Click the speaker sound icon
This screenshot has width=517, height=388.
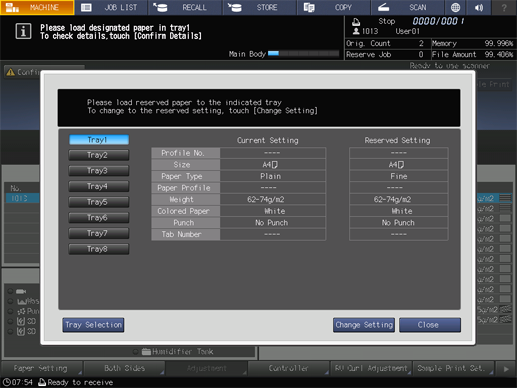(x=479, y=7)
